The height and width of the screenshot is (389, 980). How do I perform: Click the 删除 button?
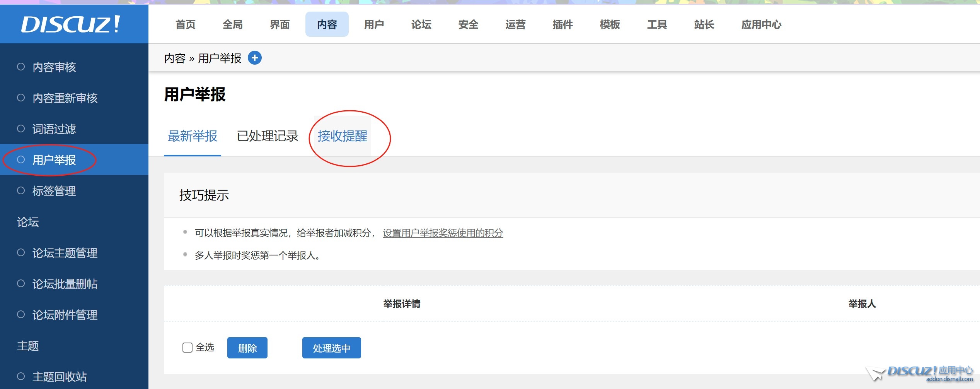247,348
